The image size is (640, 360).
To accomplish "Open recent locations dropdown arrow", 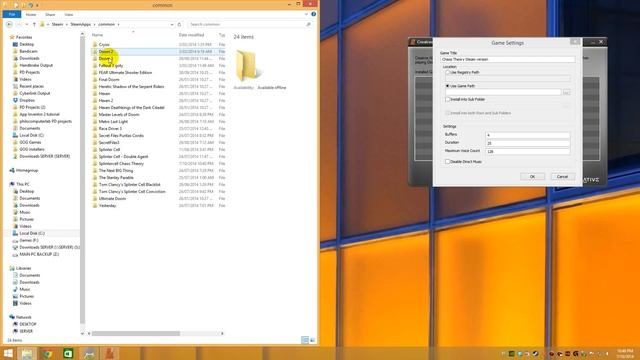I will [x=27, y=24].
